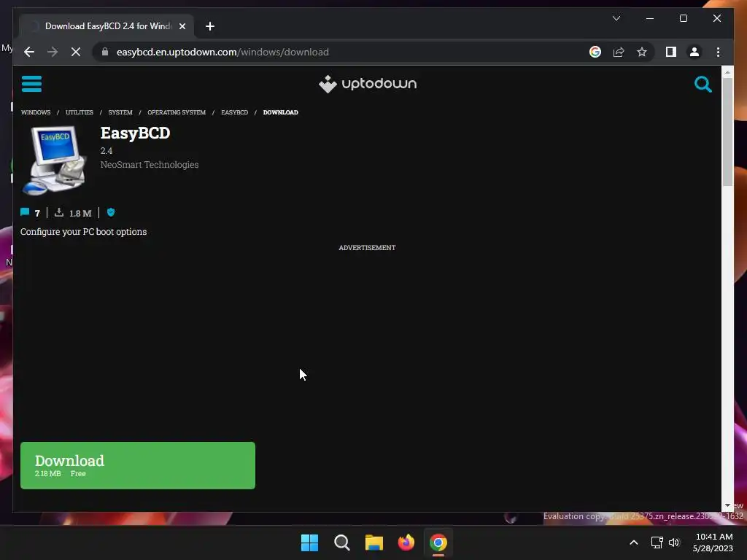
Task: Go to EASYBCD breadcrumb
Action: coord(234,112)
